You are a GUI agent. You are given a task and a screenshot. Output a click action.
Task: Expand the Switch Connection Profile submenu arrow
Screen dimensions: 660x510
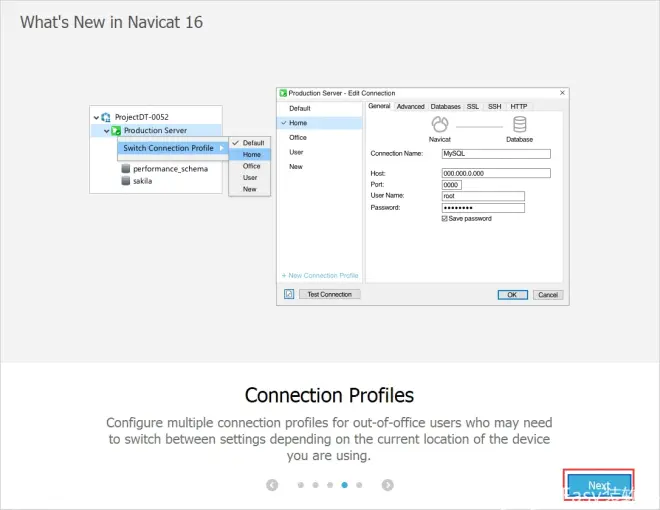tap(221, 148)
